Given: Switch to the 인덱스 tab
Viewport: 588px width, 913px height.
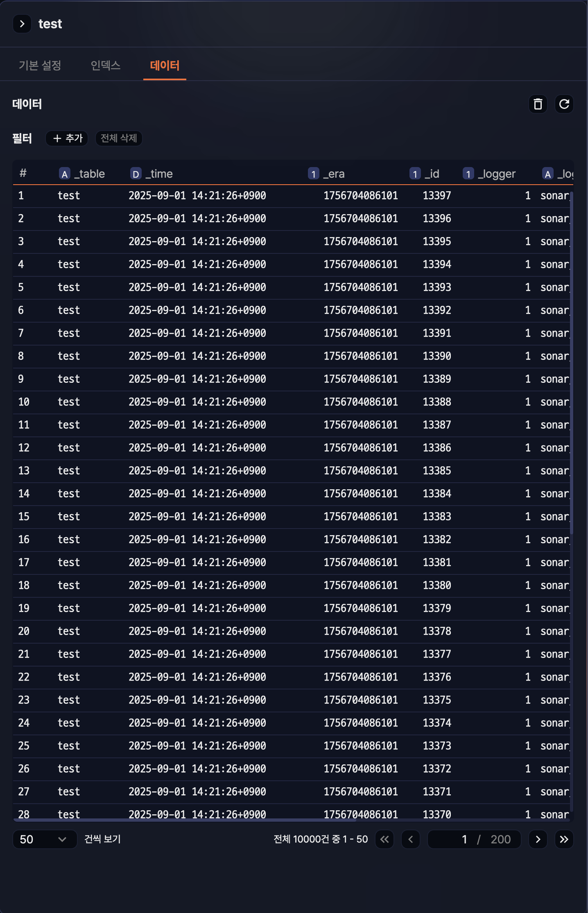Looking at the screenshot, I should click(x=105, y=65).
